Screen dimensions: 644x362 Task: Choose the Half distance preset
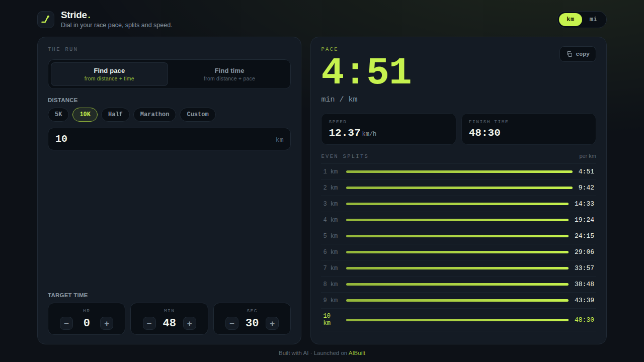[115, 115]
